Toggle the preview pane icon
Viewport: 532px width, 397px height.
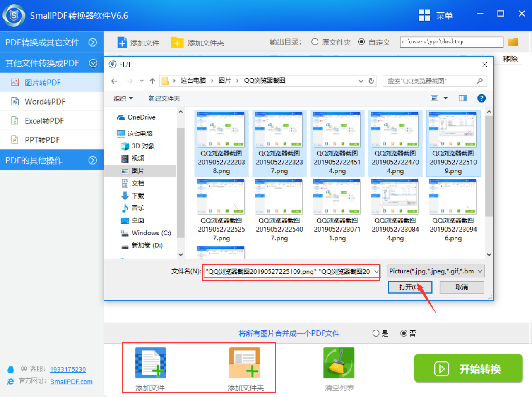tap(463, 98)
